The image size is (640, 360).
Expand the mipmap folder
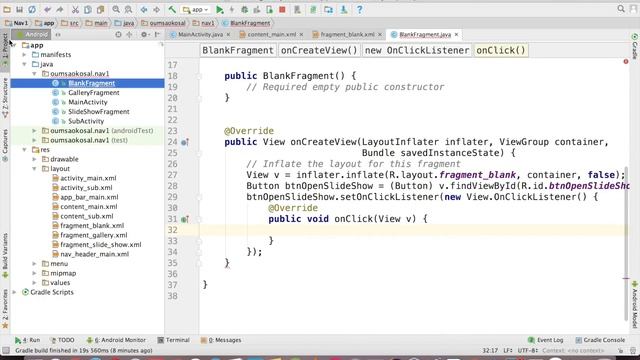(x=35, y=273)
